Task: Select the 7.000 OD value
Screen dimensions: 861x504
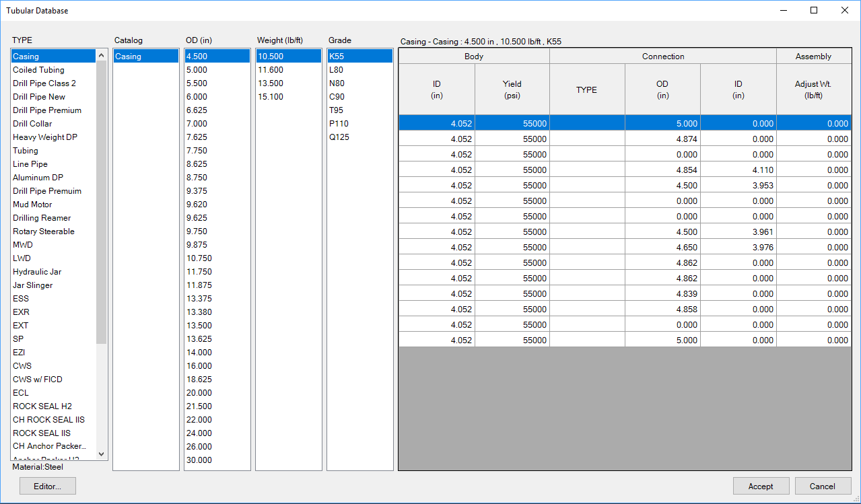Action: (197, 124)
